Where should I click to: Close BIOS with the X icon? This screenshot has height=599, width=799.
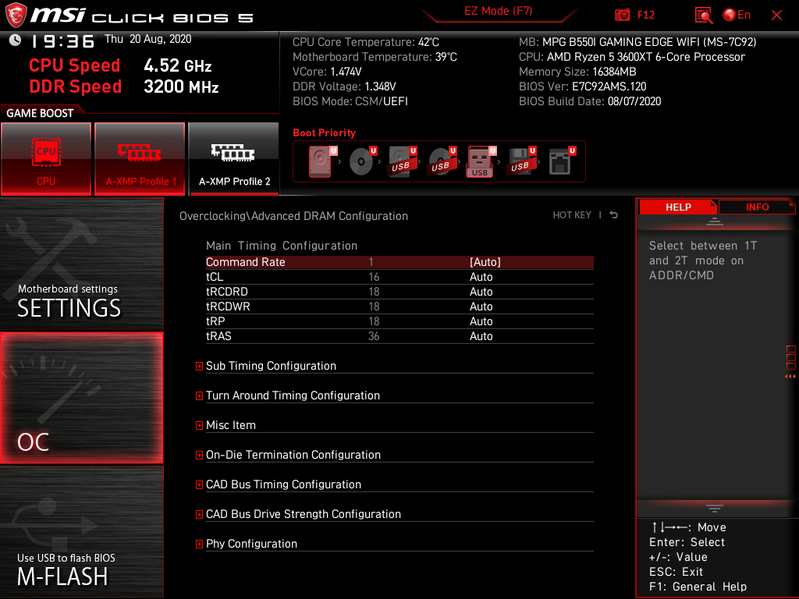(777, 15)
